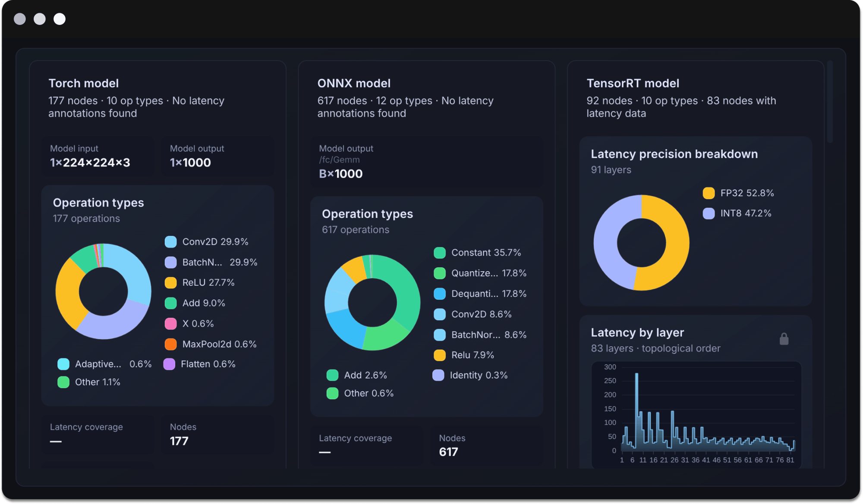Viewport: 863px width, 504px height.
Task: Click the Conv2D legend swatch in Torch model
Action: click(x=171, y=242)
